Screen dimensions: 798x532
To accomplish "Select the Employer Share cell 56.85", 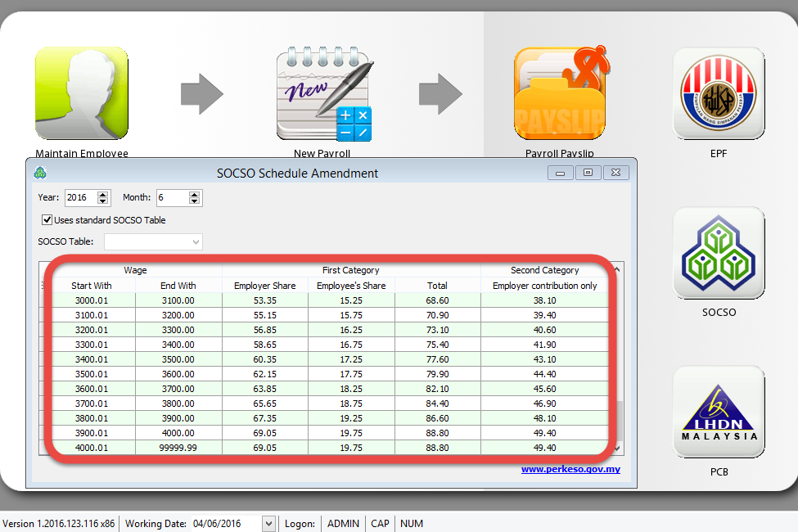I will [x=264, y=330].
